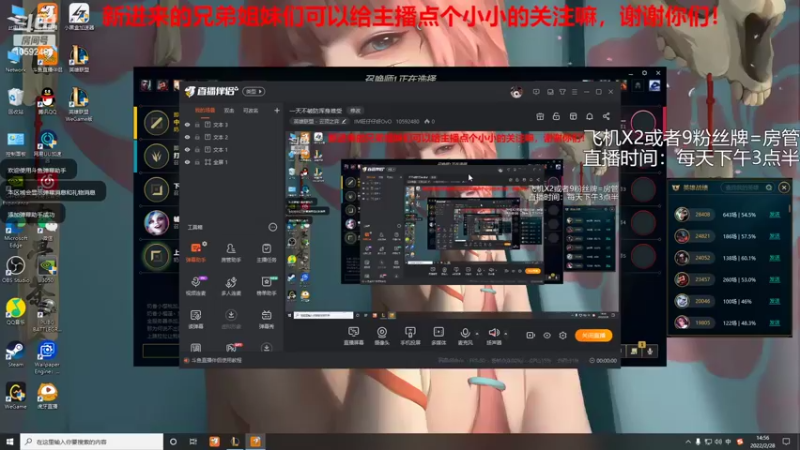Open the 读弹幕 tool
The height and width of the screenshot is (450, 800).
coord(196,318)
